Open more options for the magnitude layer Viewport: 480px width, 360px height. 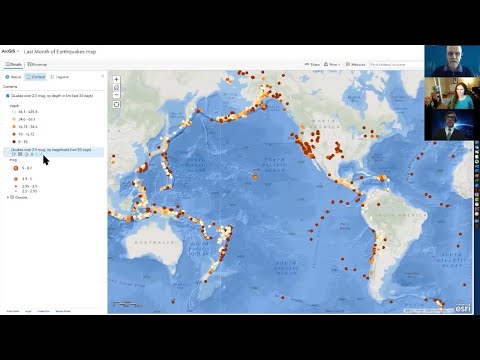(x=41, y=154)
